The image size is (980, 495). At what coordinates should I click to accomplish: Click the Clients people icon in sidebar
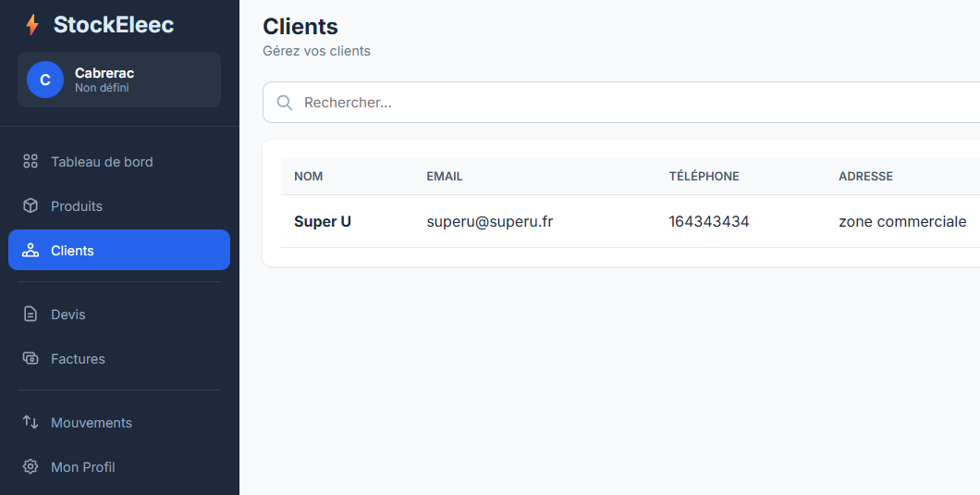31,251
